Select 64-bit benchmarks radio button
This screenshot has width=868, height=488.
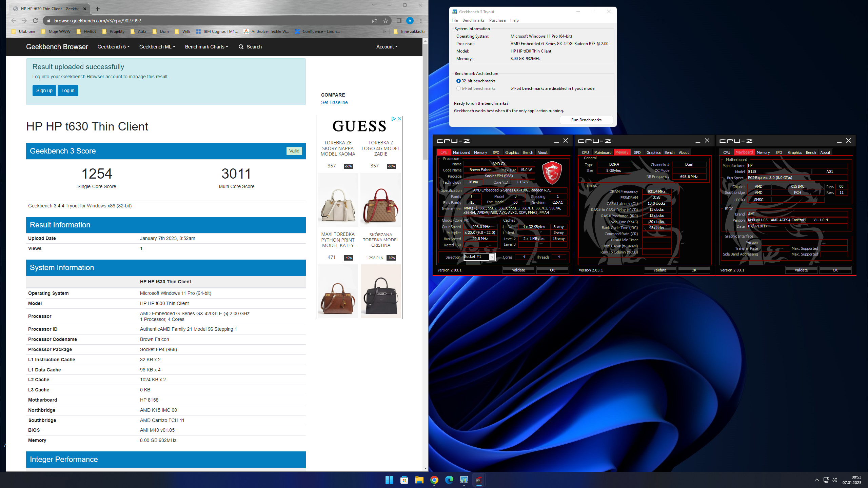pos(458,88)
